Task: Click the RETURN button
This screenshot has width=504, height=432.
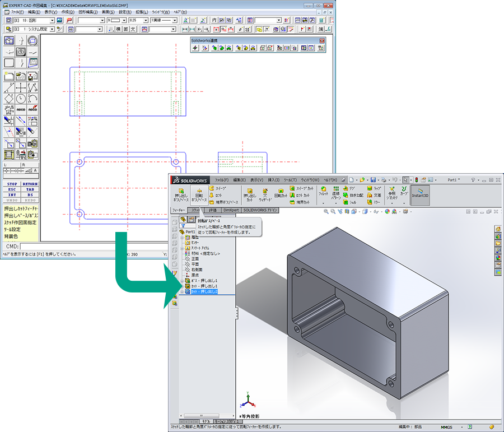Action: point(30,184)
